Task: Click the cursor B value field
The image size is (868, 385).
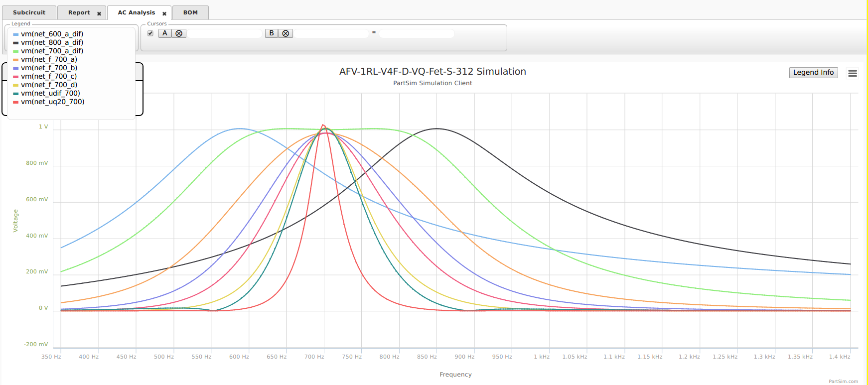Action: tap(331, 33)
